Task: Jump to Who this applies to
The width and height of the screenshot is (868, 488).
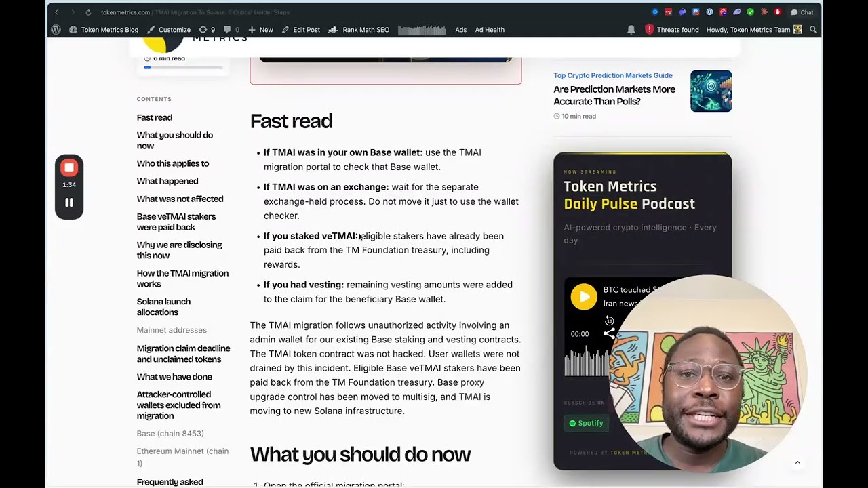Action: [x=173, y=163]
